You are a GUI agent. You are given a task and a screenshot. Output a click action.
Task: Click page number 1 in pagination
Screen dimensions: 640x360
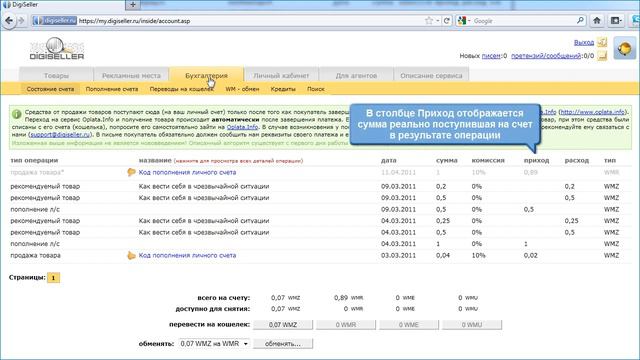point(53,278)
